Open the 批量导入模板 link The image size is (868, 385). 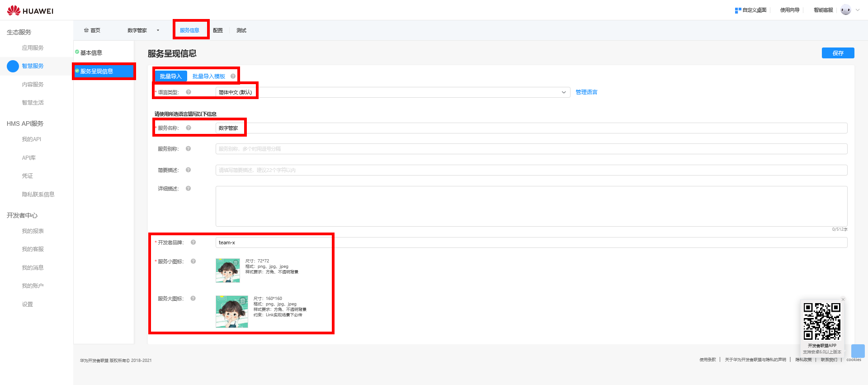[209, 76]
